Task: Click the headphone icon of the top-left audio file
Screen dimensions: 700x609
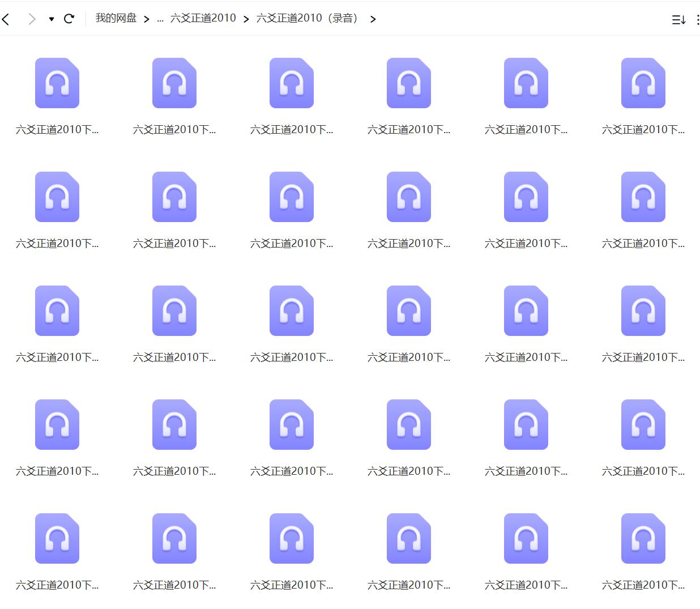Action: (57, 83)
